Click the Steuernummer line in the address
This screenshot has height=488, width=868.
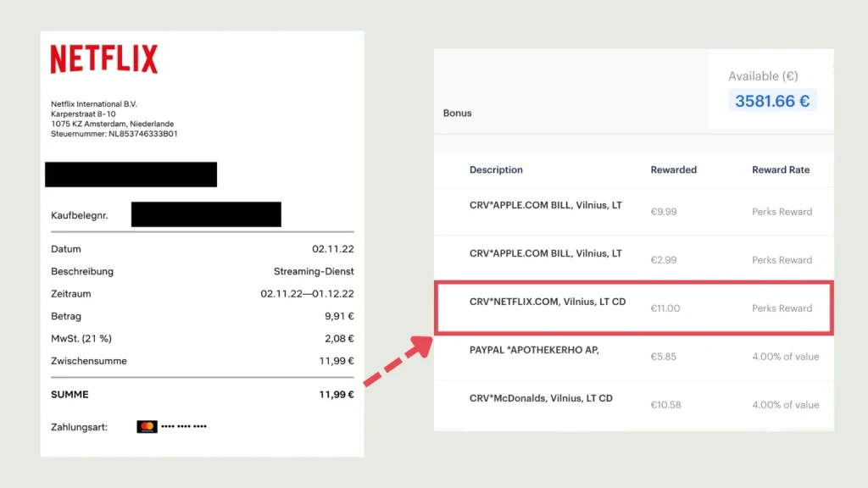click(x=114, y=134)
